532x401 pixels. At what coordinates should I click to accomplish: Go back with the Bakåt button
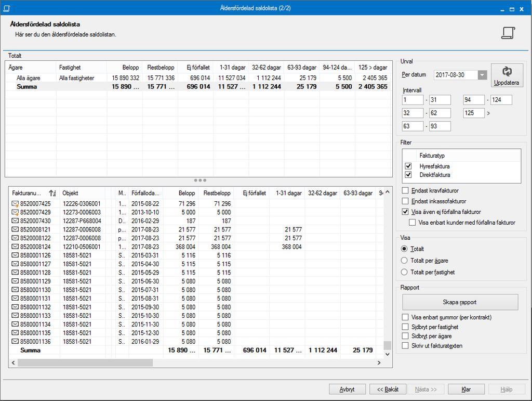tap(388, 390)
